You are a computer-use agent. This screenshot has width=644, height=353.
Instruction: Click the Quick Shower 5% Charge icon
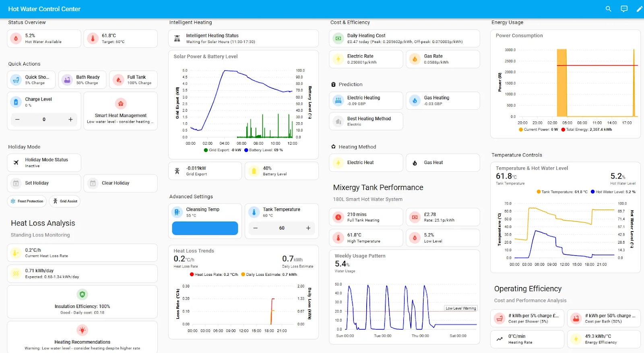tap(16, 80)
